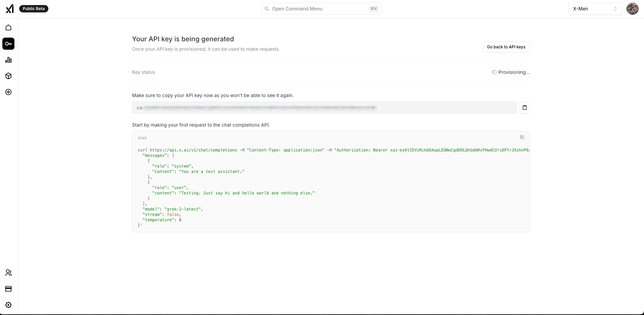The image size is (644, 315).
Task: Open the models cube icon in sidebar
Action: point(8,76)
